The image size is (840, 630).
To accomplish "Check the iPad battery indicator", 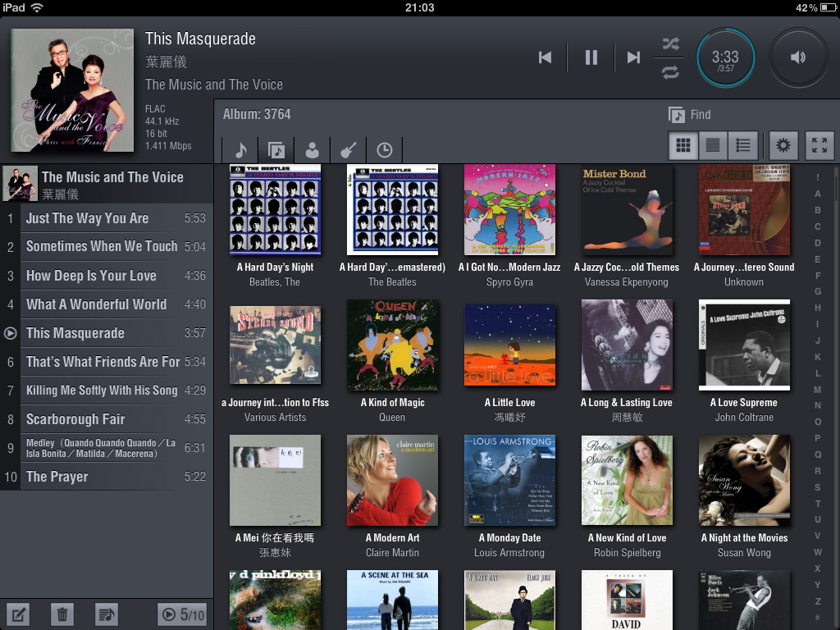I will (828, 7).
